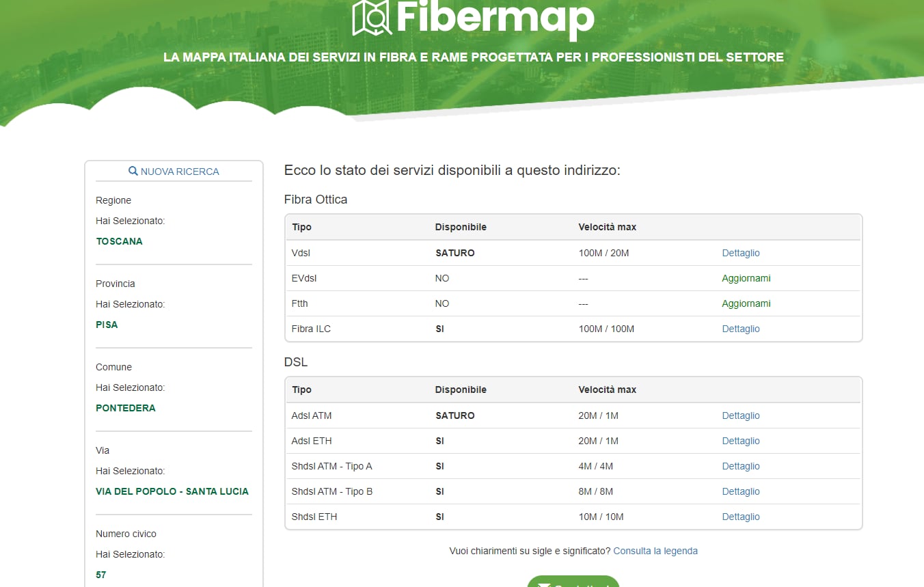Click the Adsl ATM type cell
The height and width of the screenshot is (587, 924).
coord(312,415)
